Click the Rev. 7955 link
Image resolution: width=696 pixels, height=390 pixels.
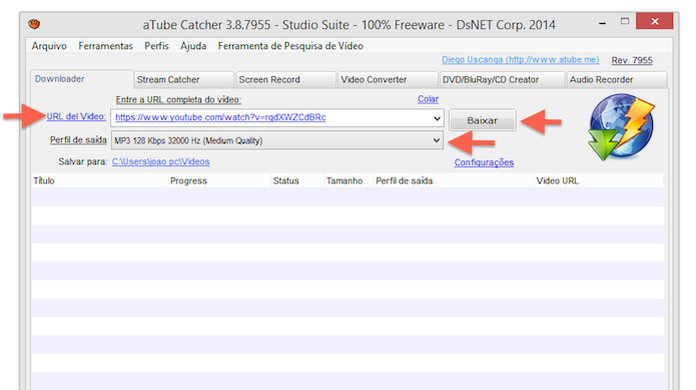point(632,60)
